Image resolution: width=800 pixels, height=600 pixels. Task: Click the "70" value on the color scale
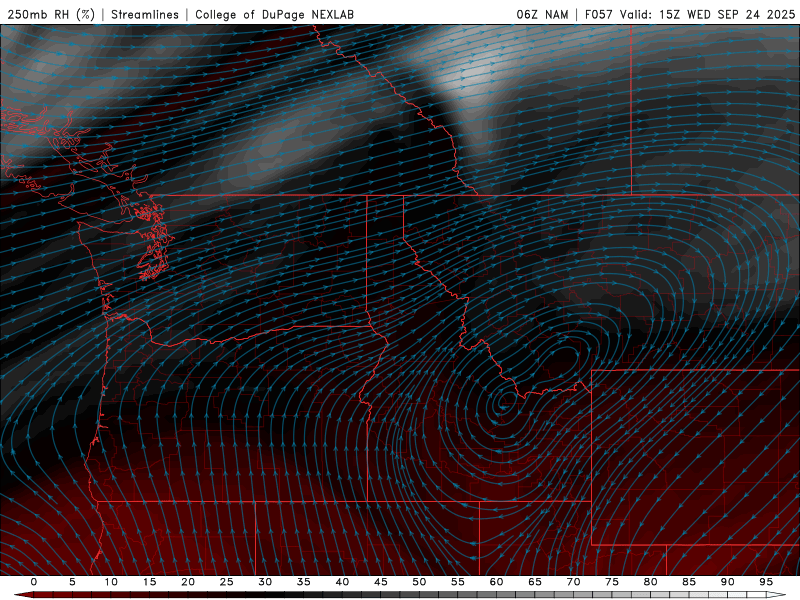tap(573, 582)
